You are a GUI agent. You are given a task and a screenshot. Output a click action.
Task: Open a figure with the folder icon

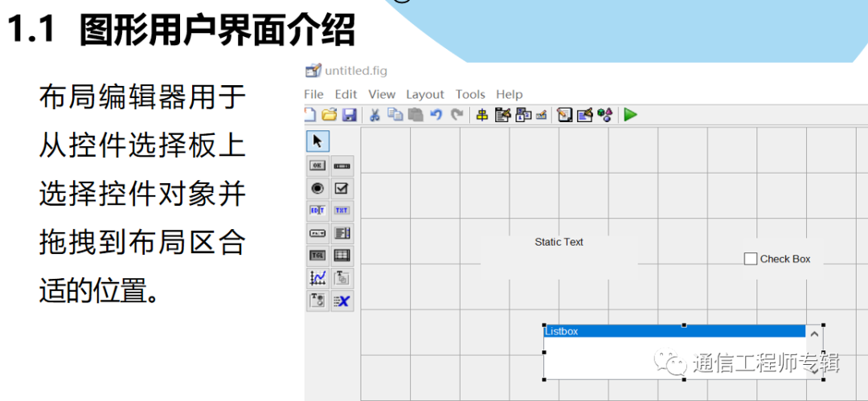coord(330,115)
